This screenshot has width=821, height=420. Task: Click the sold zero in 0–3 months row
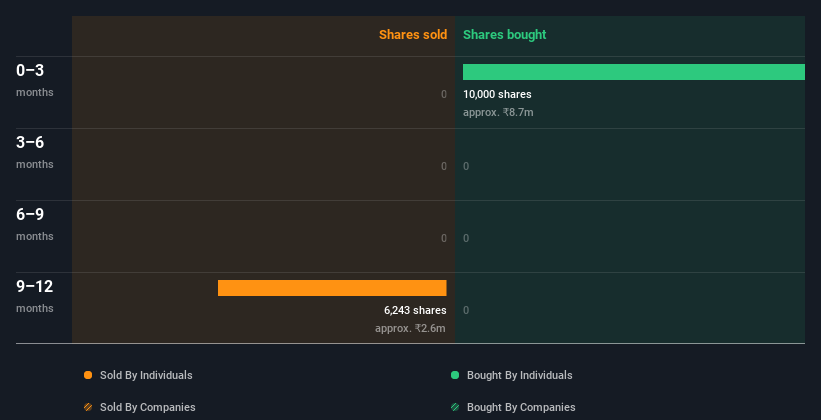coord(444,94)
